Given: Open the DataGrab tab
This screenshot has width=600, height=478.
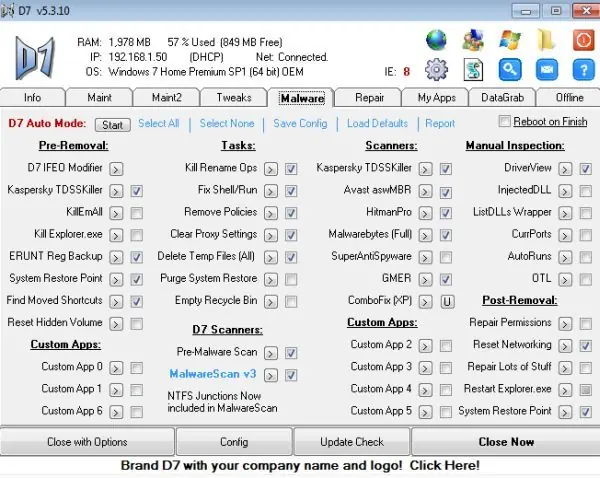Looking at the screenshot, I should coord(502,98).
